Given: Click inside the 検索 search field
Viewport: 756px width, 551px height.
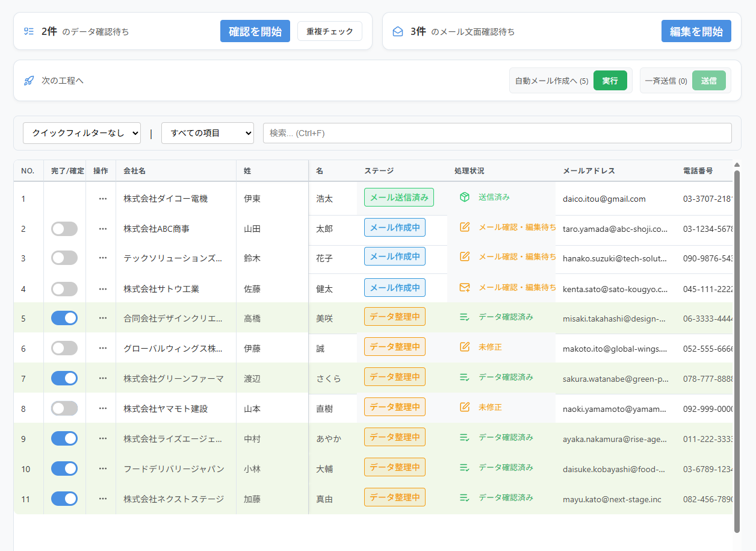Looking at the screenshot, I should 497,133.
